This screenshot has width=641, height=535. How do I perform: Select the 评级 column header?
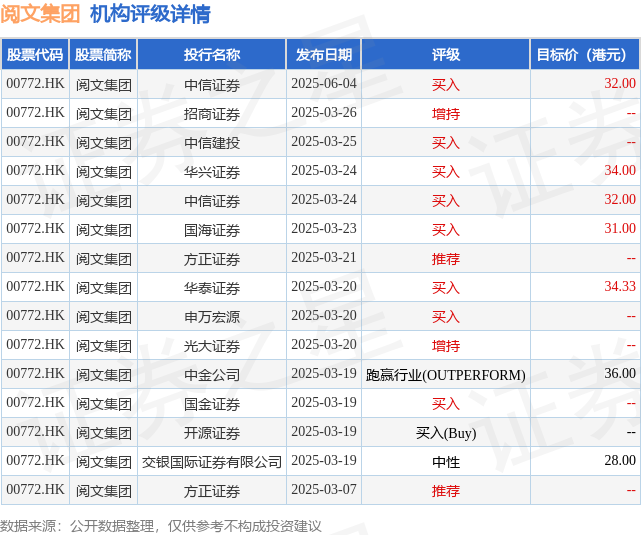446,54
